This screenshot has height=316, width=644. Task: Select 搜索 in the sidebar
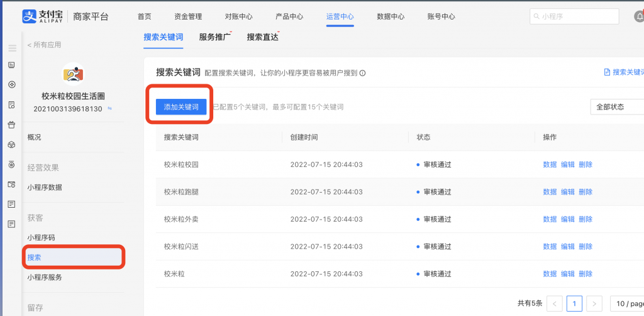(74, 257)
